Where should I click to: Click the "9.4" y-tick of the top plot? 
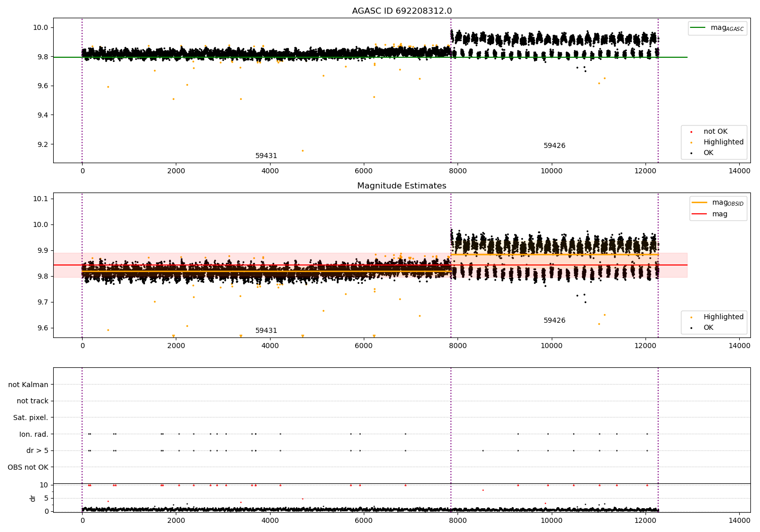(42, 116)
